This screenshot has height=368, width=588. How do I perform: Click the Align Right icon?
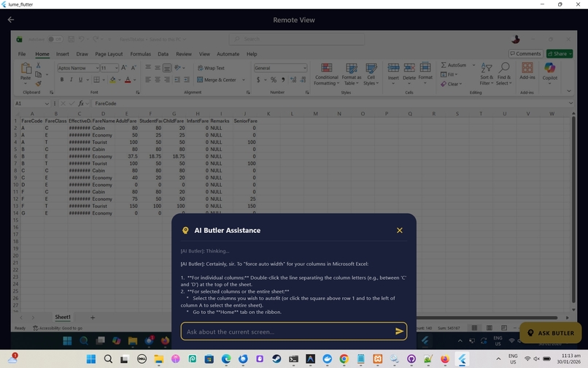(167, 80)
